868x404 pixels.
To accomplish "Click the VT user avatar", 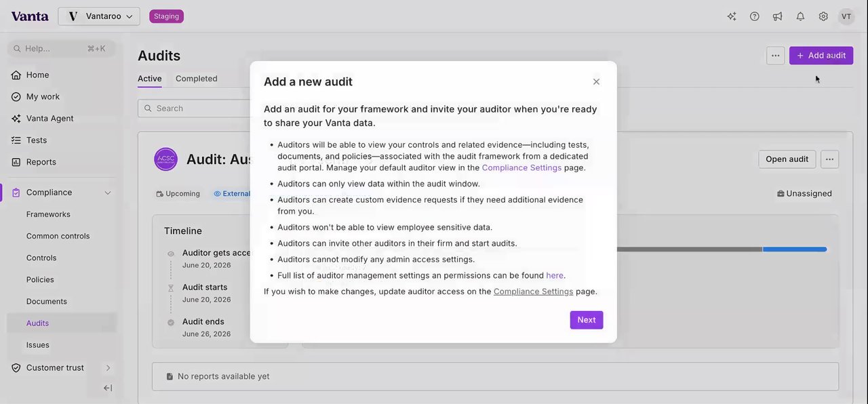I will point(846,16).
